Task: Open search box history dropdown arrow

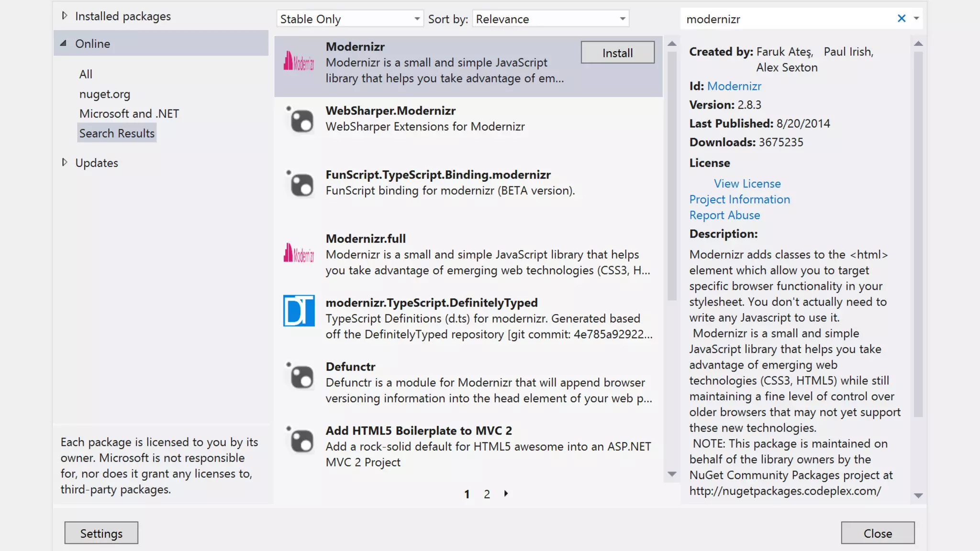Action: pyautogui.click(x=916, y=18)
